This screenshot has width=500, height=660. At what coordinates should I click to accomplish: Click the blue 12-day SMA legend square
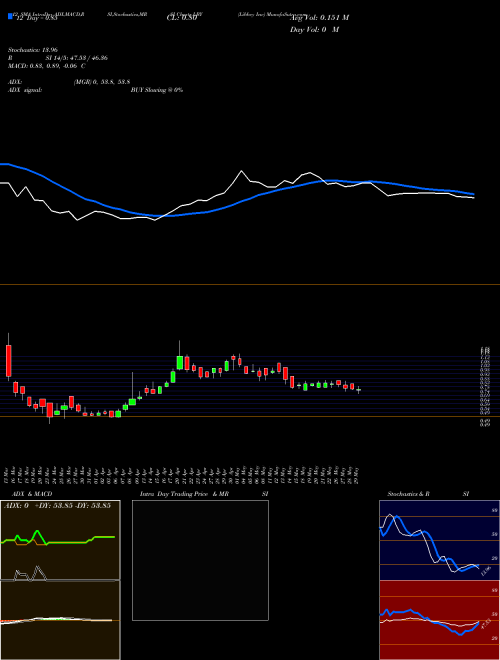coord(10,16)
